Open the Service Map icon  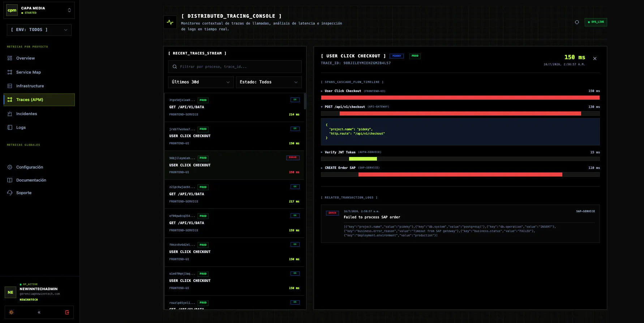[x=10, y=72]
